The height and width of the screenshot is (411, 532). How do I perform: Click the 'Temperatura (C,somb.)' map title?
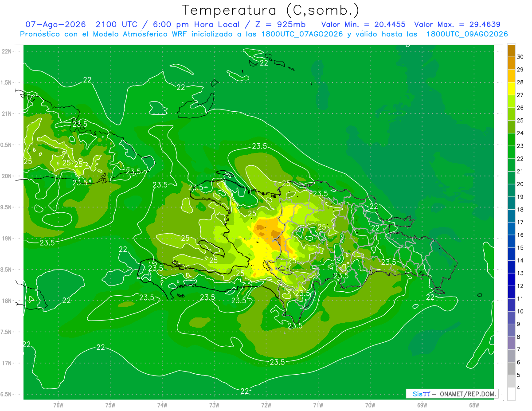(270, 11)
